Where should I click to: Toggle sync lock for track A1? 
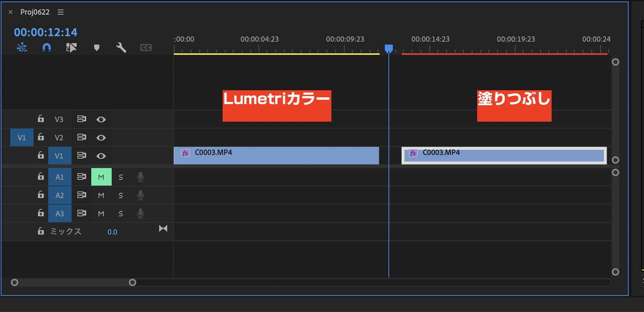tap(82, 177)
